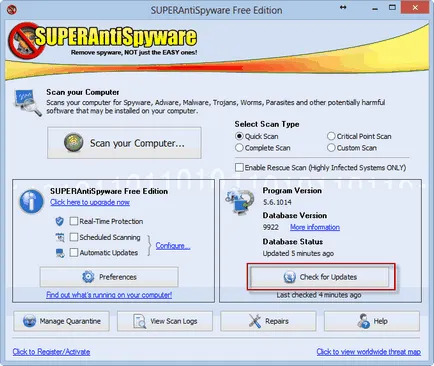Click the Program Version update icon
Viewport: 434px width, 366px height.
240,201
